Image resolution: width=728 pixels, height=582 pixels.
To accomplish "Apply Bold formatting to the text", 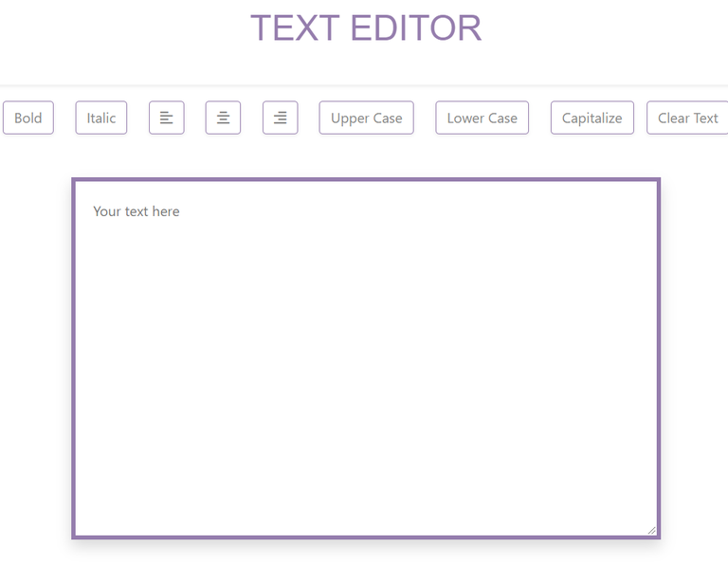I will pos(28,118).
